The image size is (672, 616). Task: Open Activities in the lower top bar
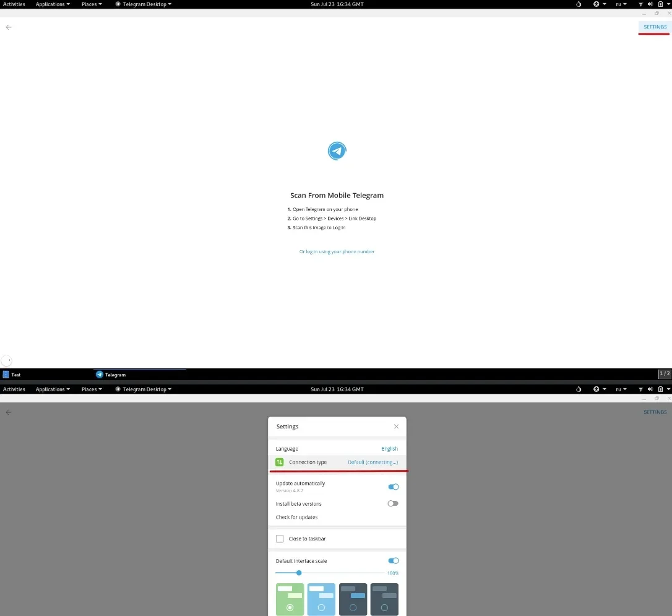click(x=14, y=389)
